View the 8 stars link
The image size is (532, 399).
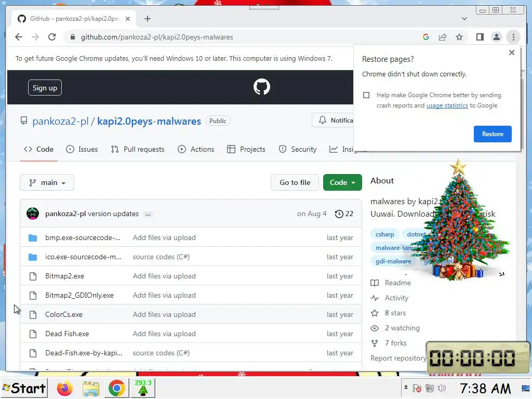388,313
